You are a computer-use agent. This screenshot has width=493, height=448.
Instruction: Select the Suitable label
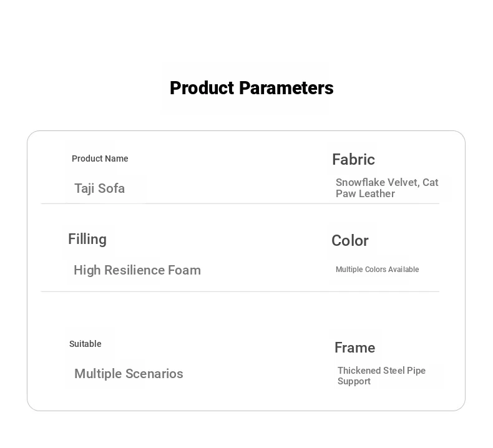click(85, 344)
